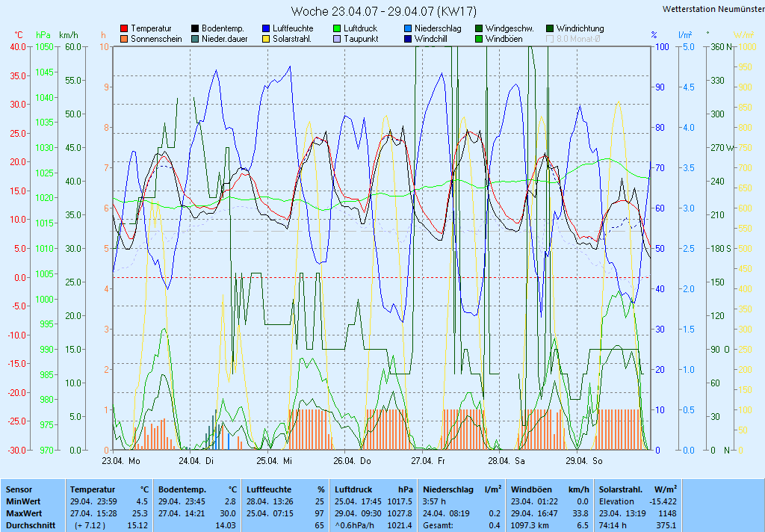Image resolution: width=765 pixels, height=532 pixels.
Task: Click the 'Bodentemp.' column header in the table
Action: tap(182, 489)
